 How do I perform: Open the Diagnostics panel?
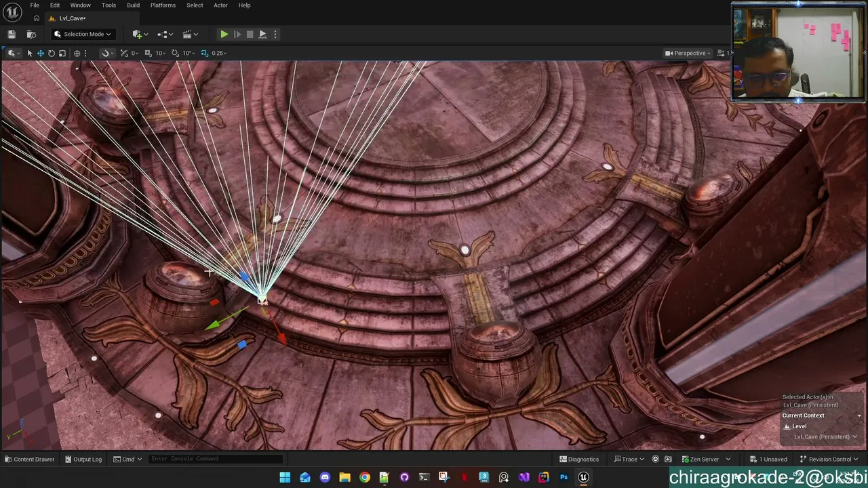[579, 459]
